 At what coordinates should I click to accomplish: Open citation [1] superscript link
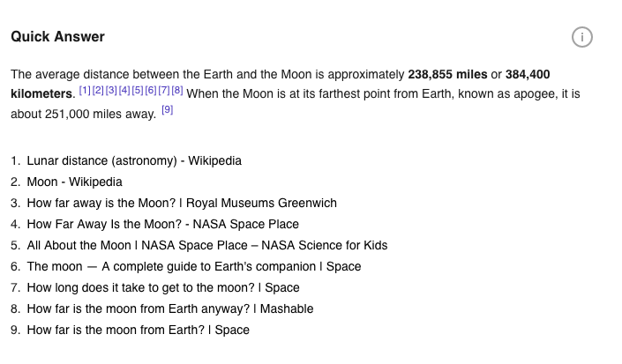click(85, 91)
